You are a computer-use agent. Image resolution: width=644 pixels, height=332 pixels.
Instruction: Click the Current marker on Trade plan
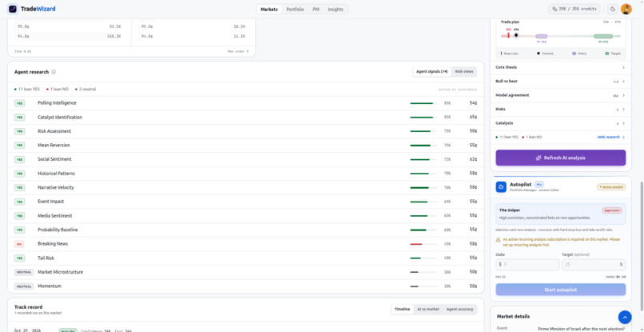tap(516, 35)
